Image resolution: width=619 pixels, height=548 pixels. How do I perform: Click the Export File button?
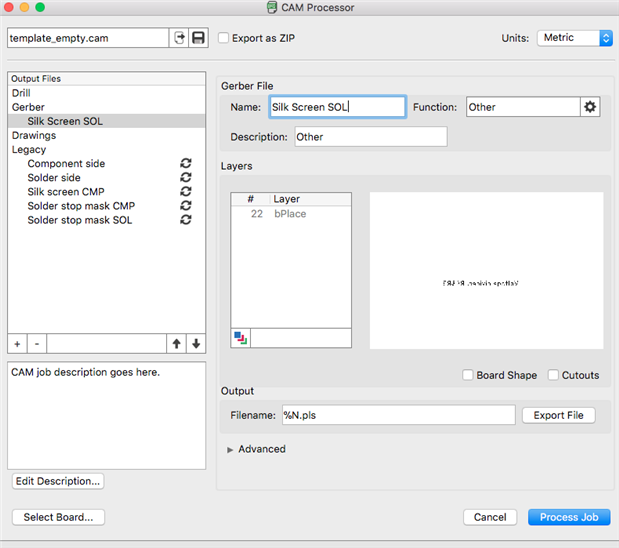click(x=559, y=415)
